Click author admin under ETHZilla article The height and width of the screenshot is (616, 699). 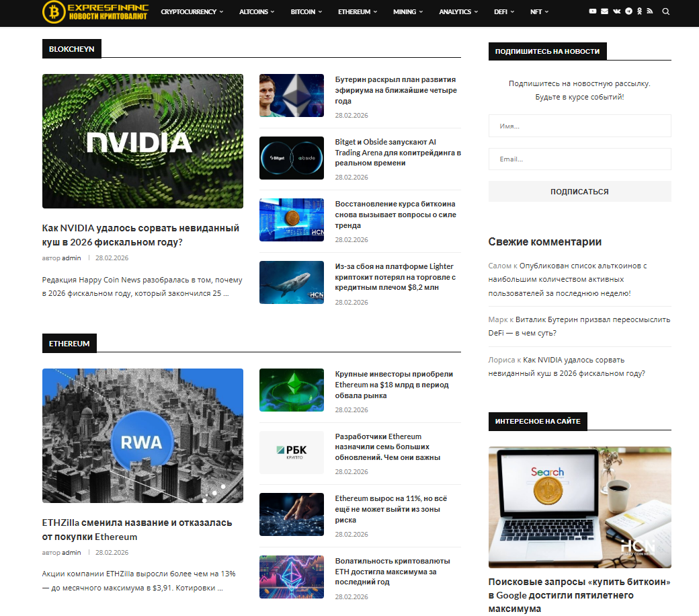(x=71, y=552)
